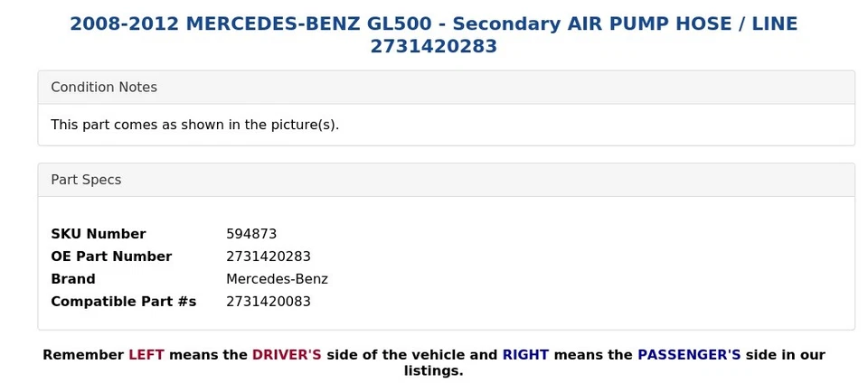868x392 pixels.
Task: Click the Mercedes-Benz brand value
Action: (x=277, y=279)
